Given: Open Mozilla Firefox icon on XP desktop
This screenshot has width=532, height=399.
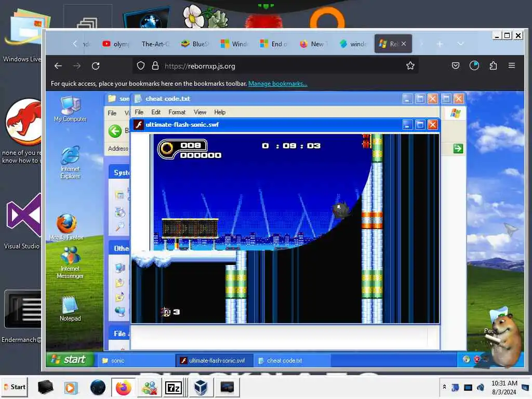Looking at the screenshot, I should pos(66,227).
